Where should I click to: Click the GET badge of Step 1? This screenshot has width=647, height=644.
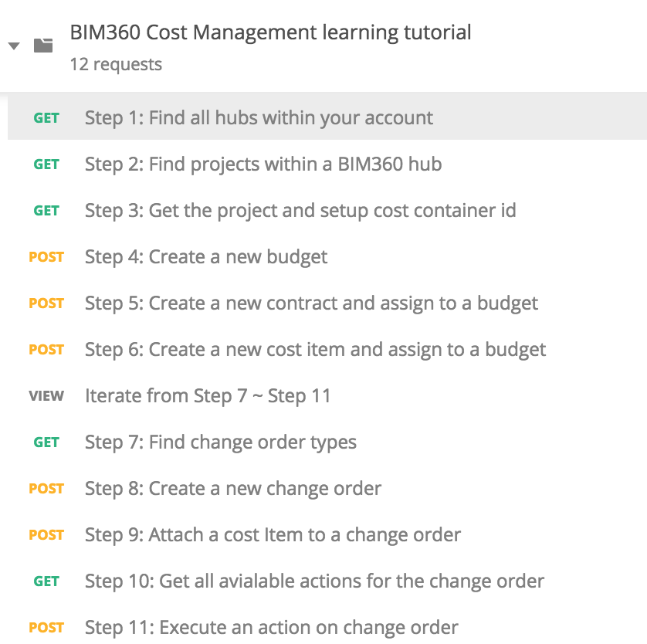click(x=46, y=118)
